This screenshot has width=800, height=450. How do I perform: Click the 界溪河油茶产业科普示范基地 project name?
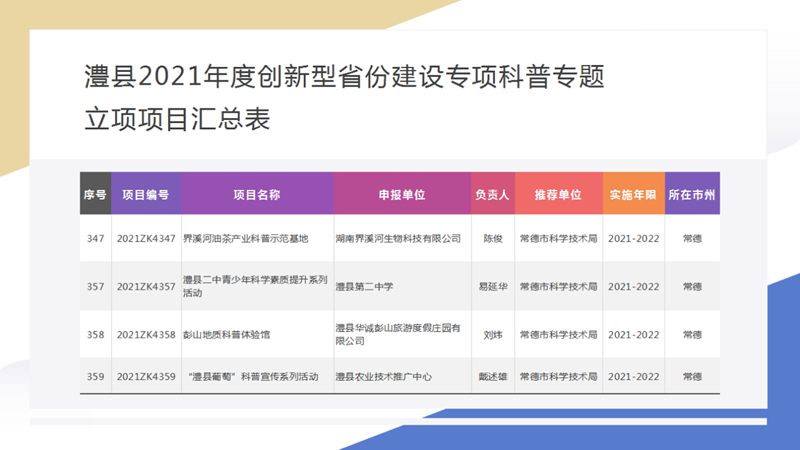click(x=246, y=239)
